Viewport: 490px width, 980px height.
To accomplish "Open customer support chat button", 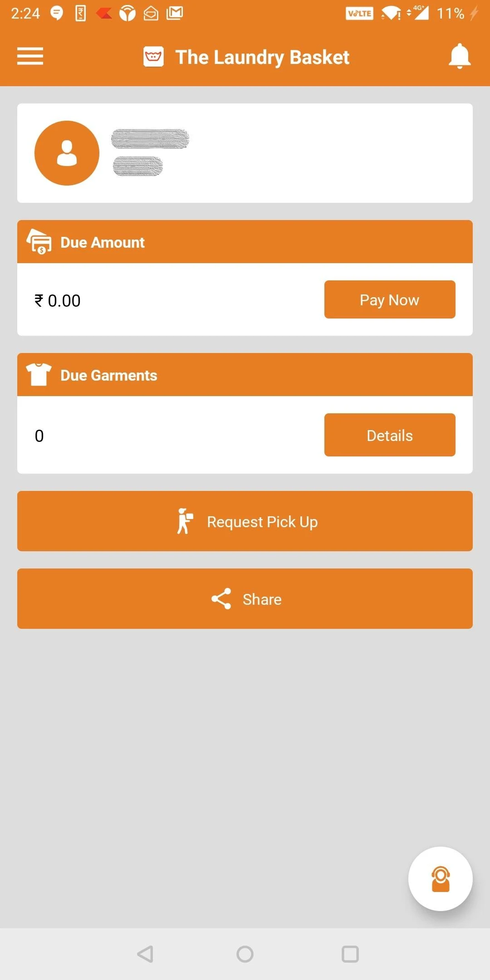I will click(440, 879).
